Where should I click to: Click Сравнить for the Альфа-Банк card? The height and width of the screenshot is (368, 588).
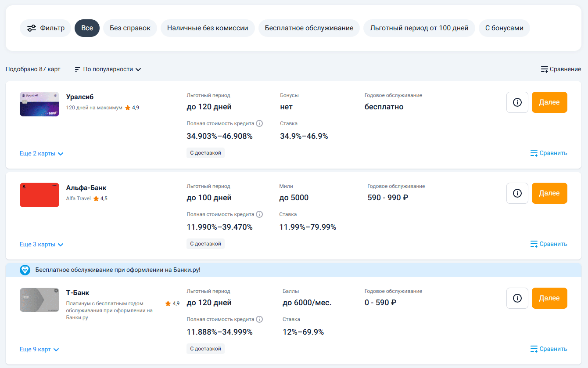coord(549,244)
